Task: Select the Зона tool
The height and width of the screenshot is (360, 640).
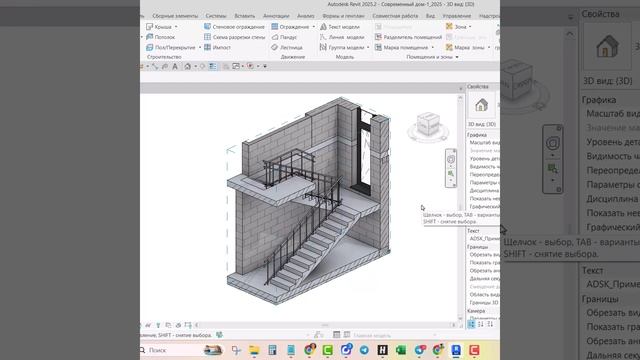Action: tap(456, 27)
